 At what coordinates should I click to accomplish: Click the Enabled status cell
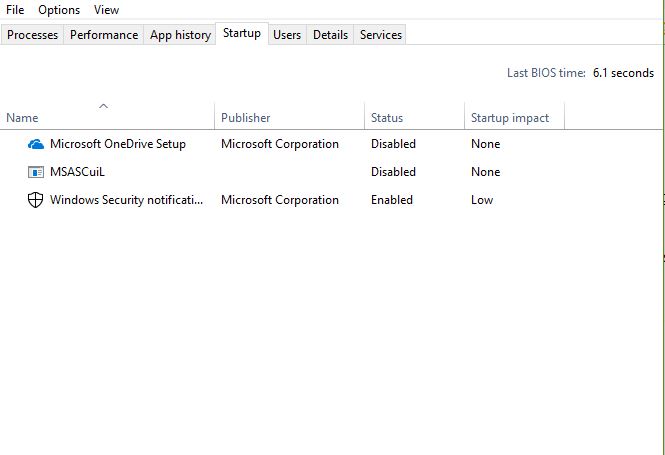click(x=392, y=200)
